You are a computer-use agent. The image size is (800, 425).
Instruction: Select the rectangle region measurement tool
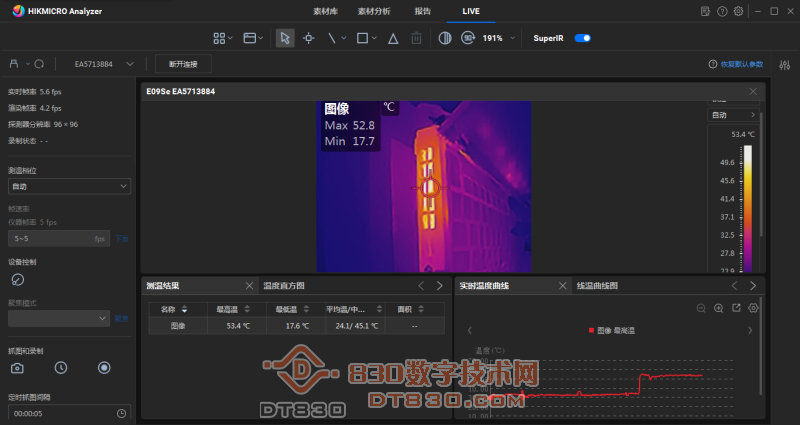[362, 38]
